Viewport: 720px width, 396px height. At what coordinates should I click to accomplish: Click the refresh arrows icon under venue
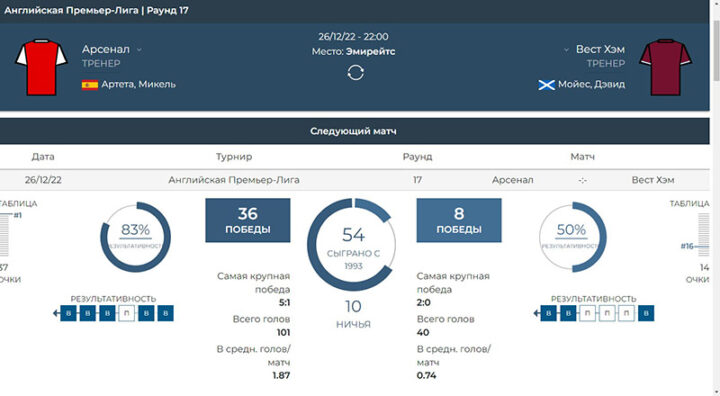pyautogui.click(x=355, y=73)
